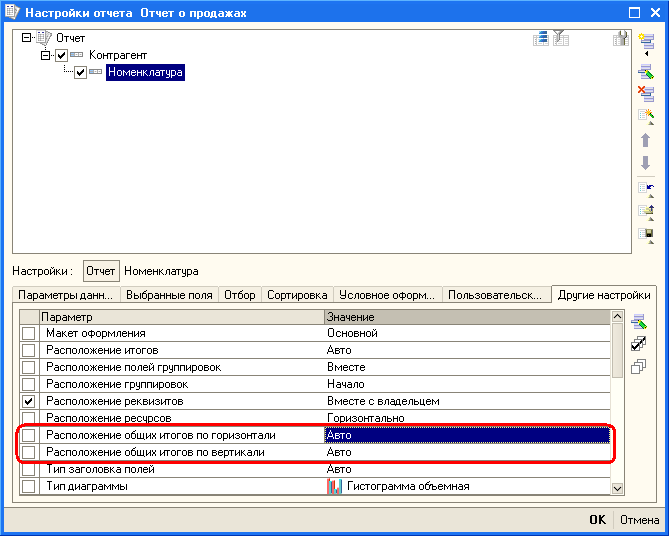Uncheck the Расположение реквизитов checkbox
This screenshot has width=669, height=536.
(x=28, y=401)
